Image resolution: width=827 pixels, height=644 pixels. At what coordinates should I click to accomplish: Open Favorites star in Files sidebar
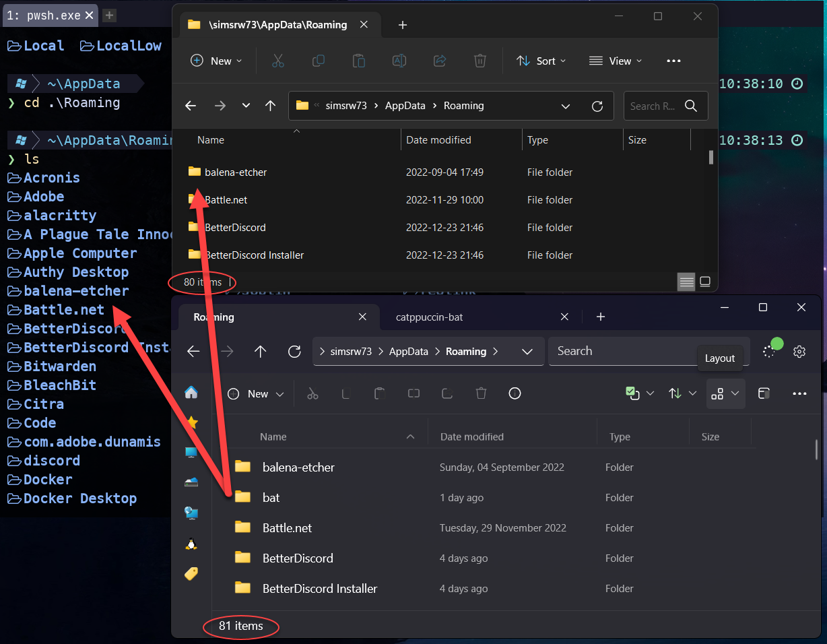pyautogui.click(x=192, y=422)
